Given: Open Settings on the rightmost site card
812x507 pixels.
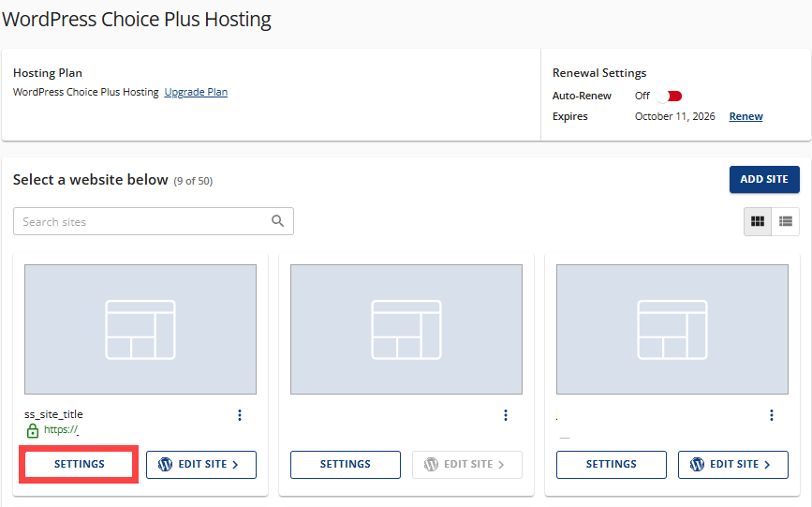Looking at the screenshot, I should coord(611,465).
